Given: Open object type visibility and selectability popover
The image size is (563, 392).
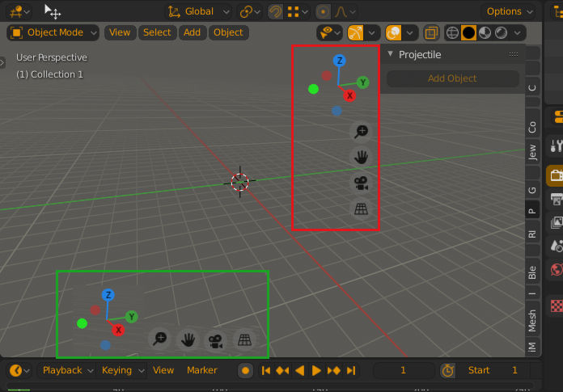Looking at the screenshot, I should 329,32.
